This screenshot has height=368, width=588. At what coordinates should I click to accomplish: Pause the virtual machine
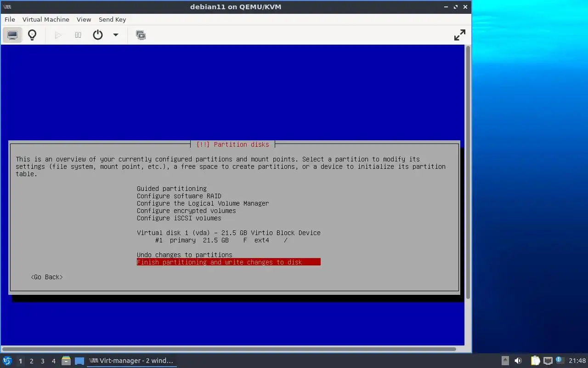(78, 35)
